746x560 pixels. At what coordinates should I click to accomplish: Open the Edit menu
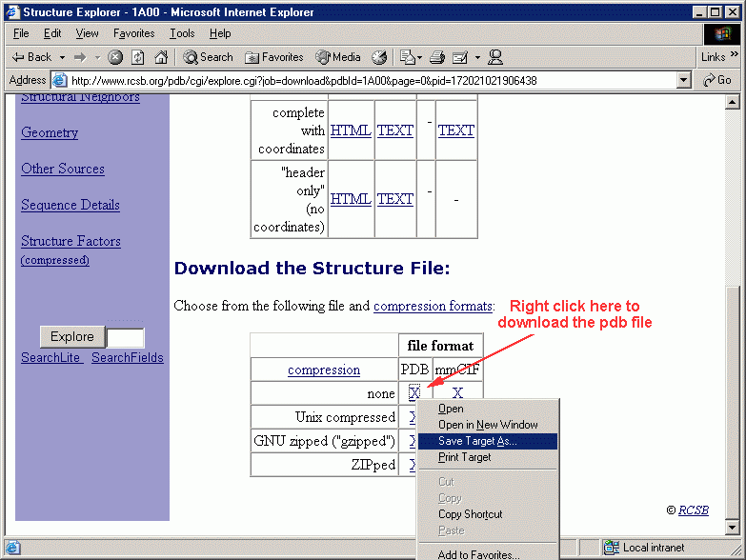coord(52,33)
